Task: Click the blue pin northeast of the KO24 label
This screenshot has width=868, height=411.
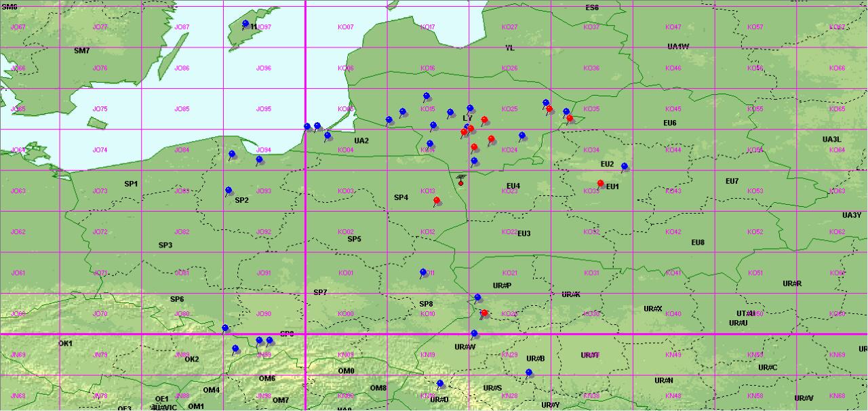Action: [522, 136]
